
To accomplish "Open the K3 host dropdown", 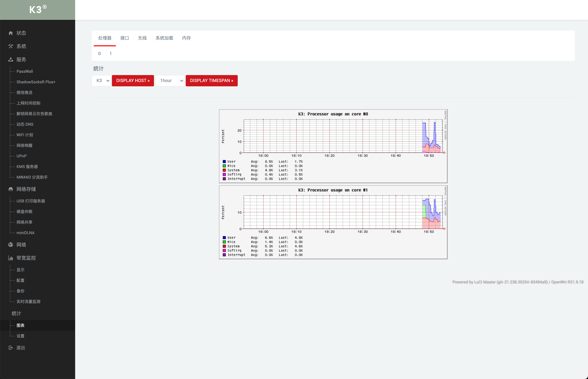I will [101, 81].
